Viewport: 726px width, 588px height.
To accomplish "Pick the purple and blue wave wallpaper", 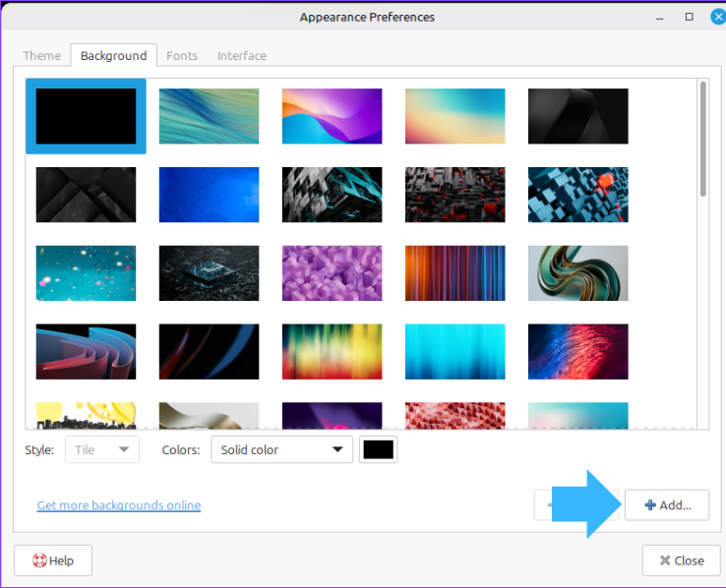I will pyautogui.click(x=332, y=116).
